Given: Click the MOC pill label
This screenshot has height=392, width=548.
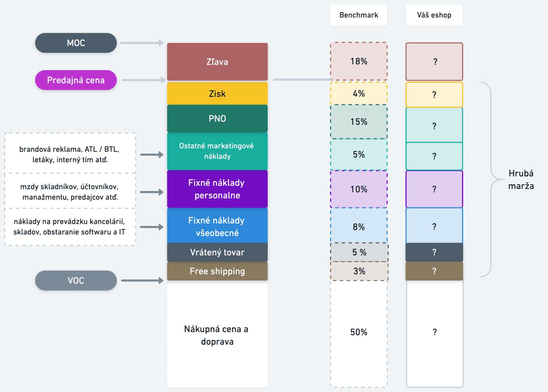Looking at the screenshot, I should click(76, 43).
